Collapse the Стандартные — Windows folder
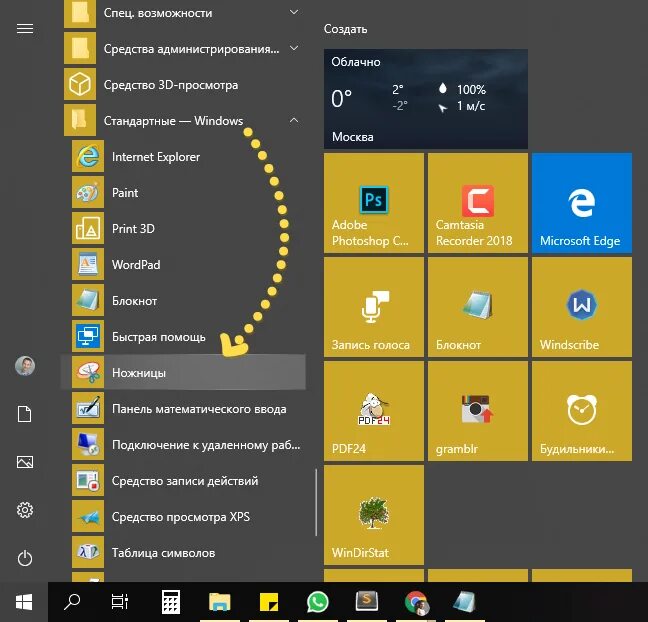The height and width of the screenshot is (622, 648). point(184,121)
